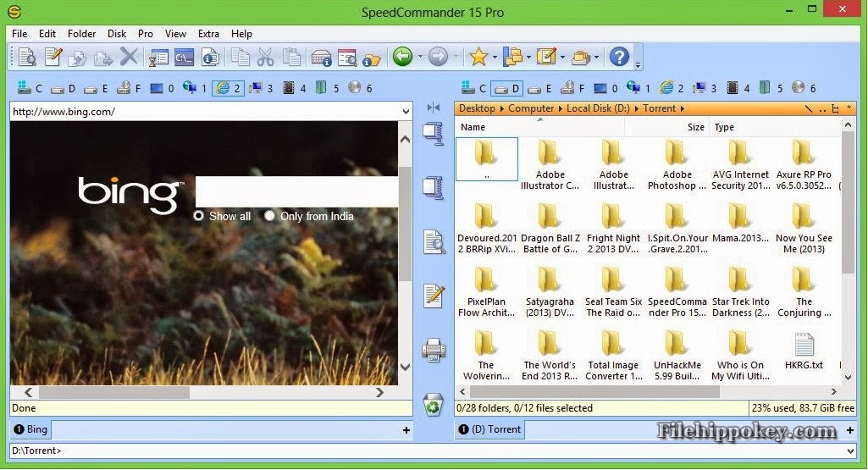The image size is (868, 470).
Task: Open the Folder menu
Action: pos(81,34)
